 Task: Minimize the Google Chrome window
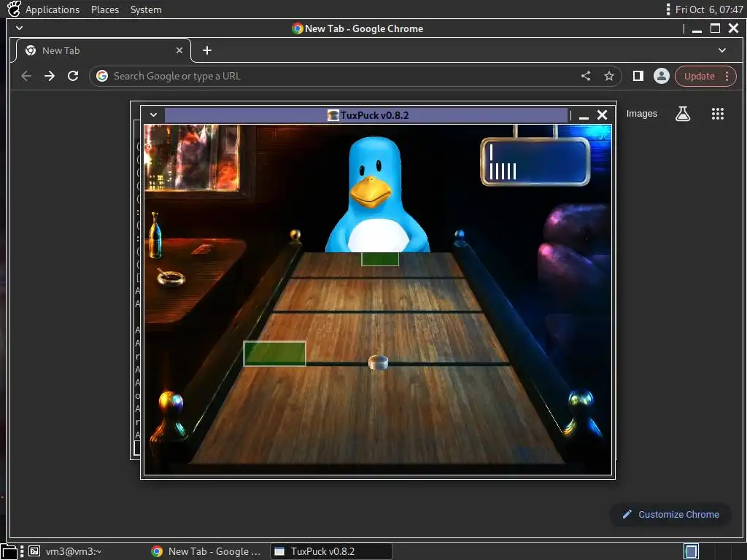pos(697,28)
